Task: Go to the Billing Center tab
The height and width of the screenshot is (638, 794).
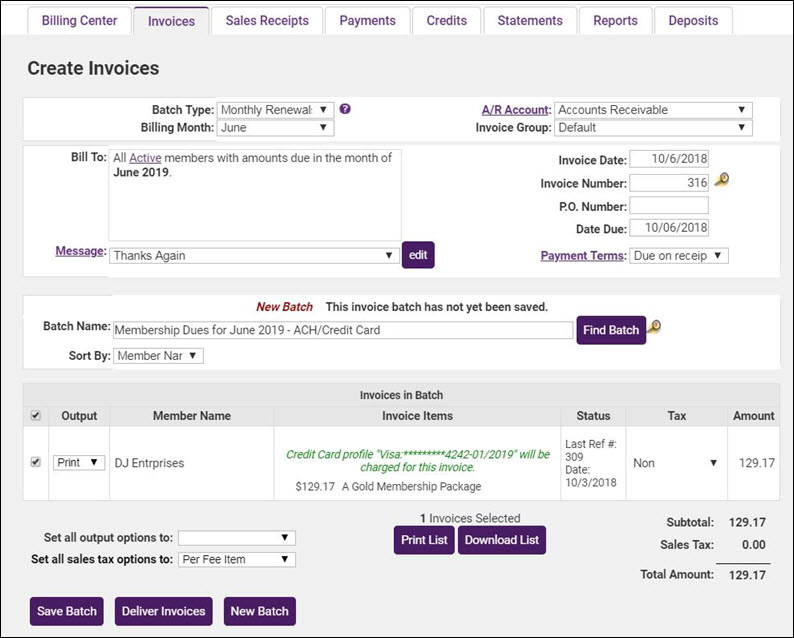Action: 79,21
